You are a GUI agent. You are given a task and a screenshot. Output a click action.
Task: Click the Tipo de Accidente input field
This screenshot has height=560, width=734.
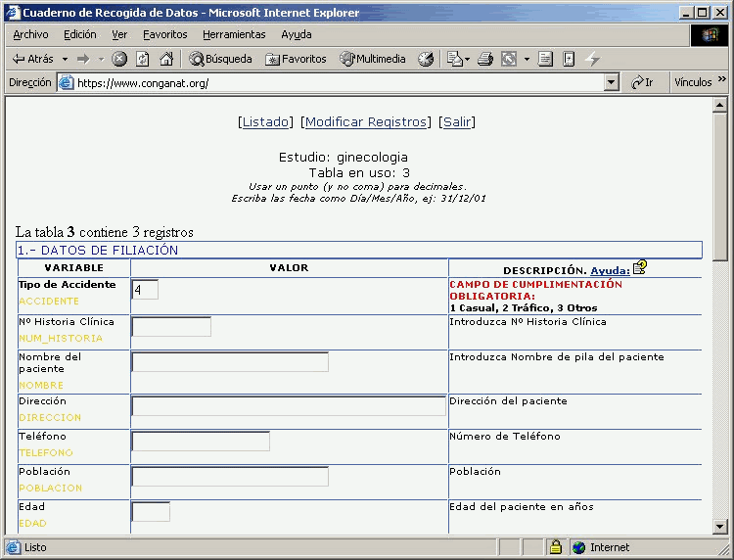pos(145,290)
